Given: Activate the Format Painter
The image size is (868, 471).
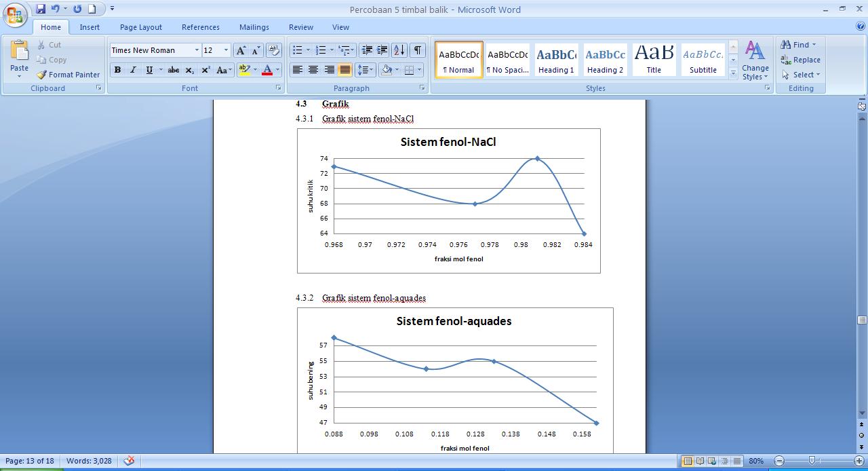Looking at the screenshot, I should click(68, 75).
